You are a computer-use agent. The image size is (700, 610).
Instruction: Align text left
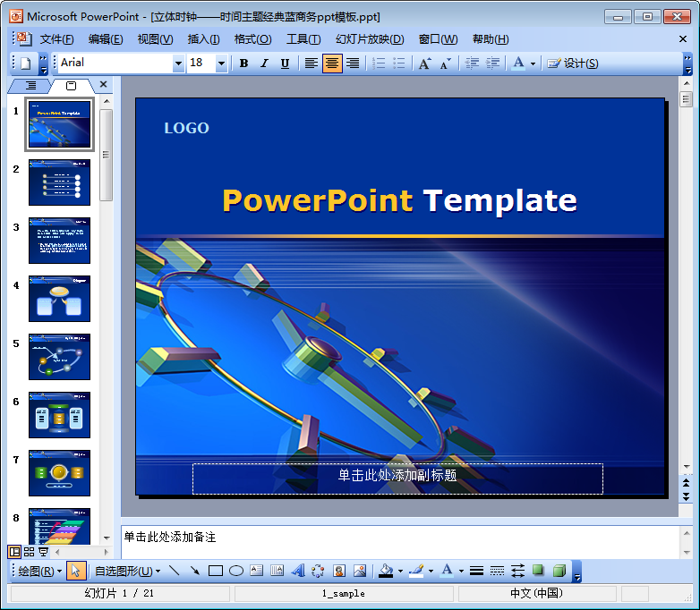point(312,64)
